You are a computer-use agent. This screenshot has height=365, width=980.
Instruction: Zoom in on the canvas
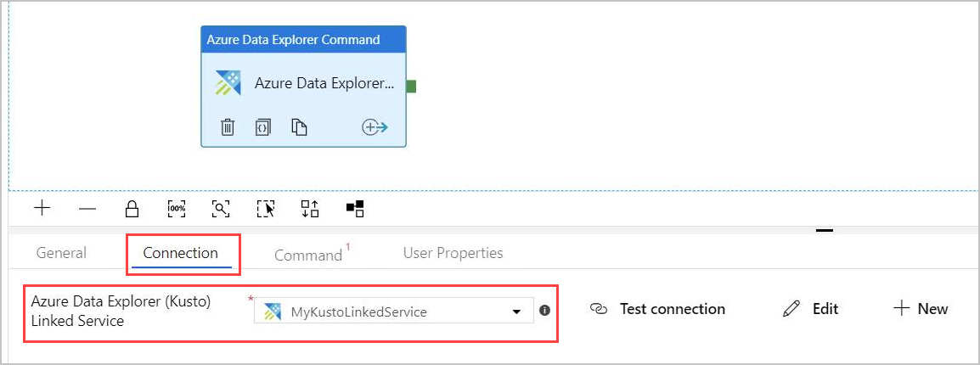pos(42,208)
